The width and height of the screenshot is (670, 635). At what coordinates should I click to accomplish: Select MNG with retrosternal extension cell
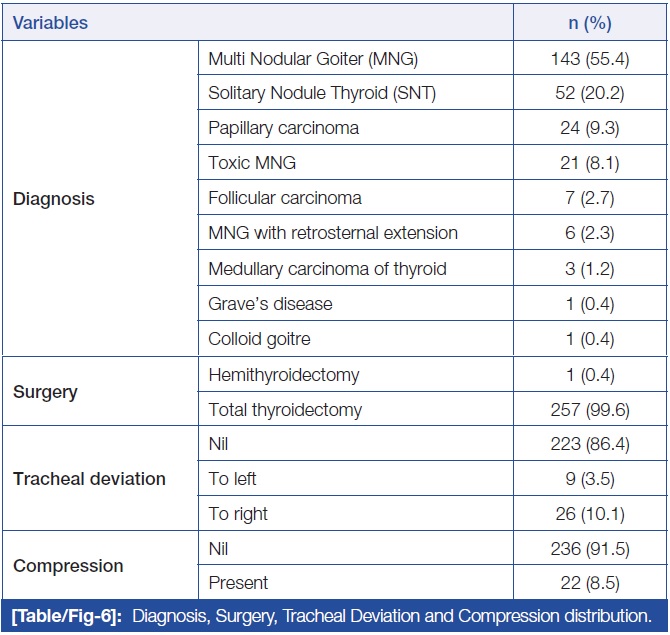point(333,233)
